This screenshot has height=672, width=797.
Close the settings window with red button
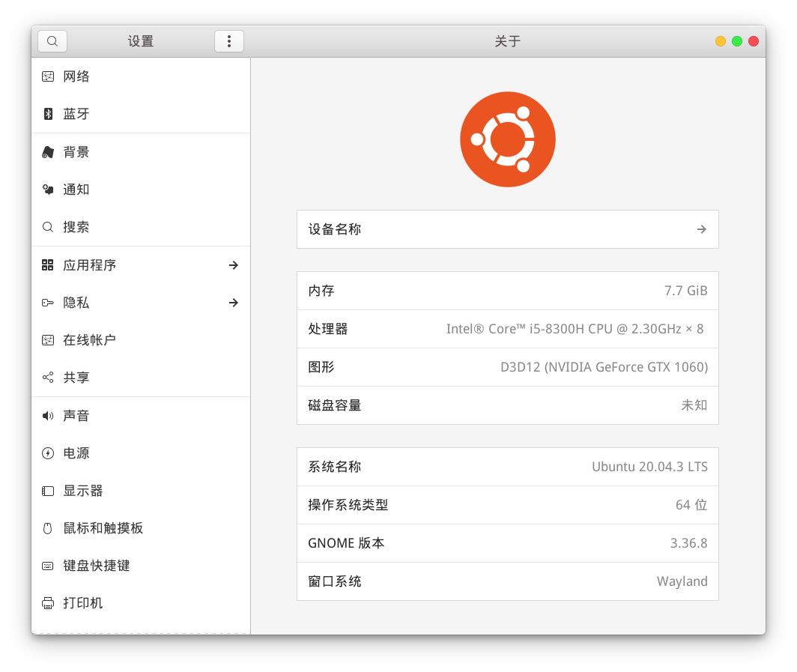coord(754,41)
